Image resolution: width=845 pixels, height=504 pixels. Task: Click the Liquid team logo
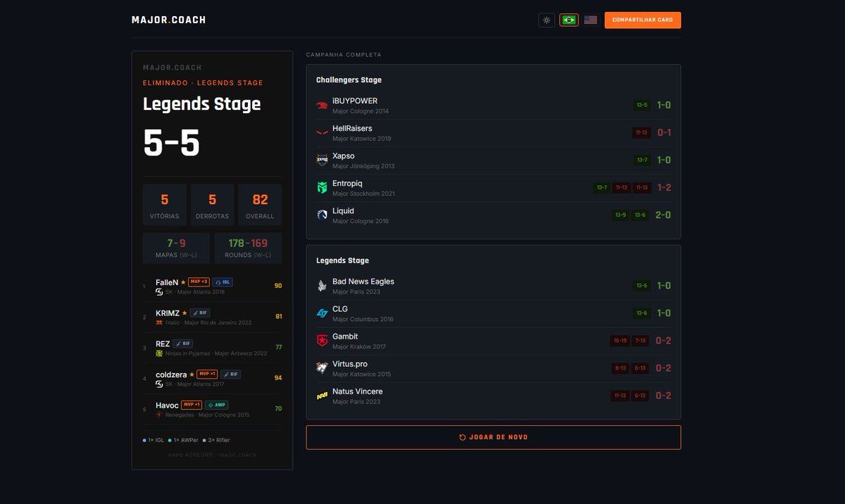pyautogui.click(x=322, y=215)
